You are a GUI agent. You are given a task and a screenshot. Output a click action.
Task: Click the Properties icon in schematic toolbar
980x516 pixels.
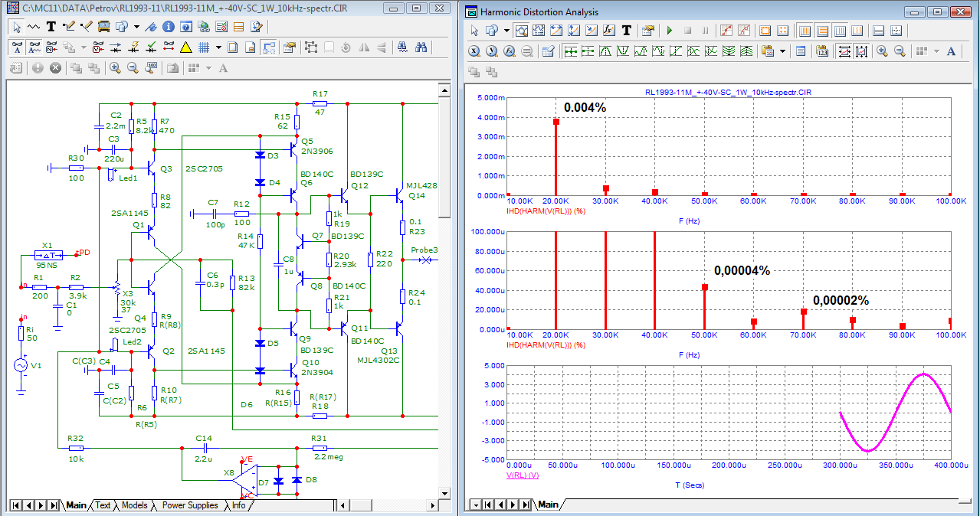tap(289, 47)
